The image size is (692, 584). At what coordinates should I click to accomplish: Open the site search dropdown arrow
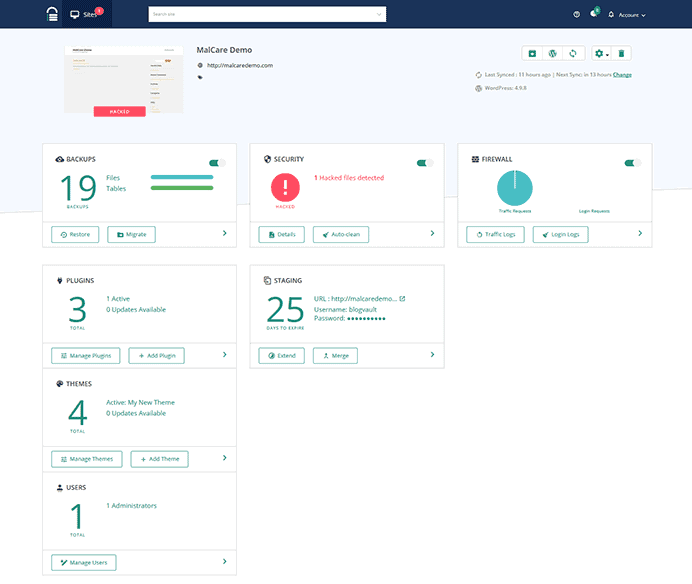point(379,14)
